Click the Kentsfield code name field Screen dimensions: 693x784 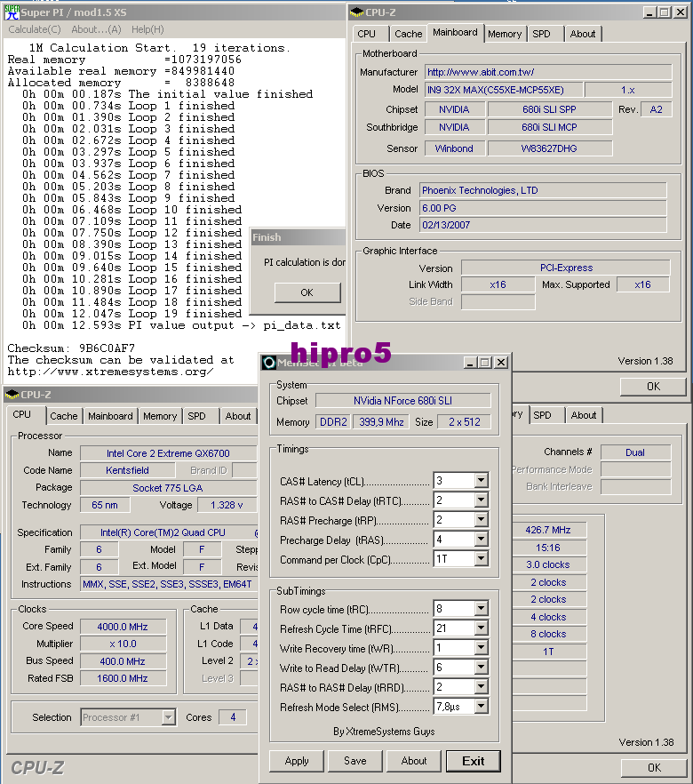[127, 470]
